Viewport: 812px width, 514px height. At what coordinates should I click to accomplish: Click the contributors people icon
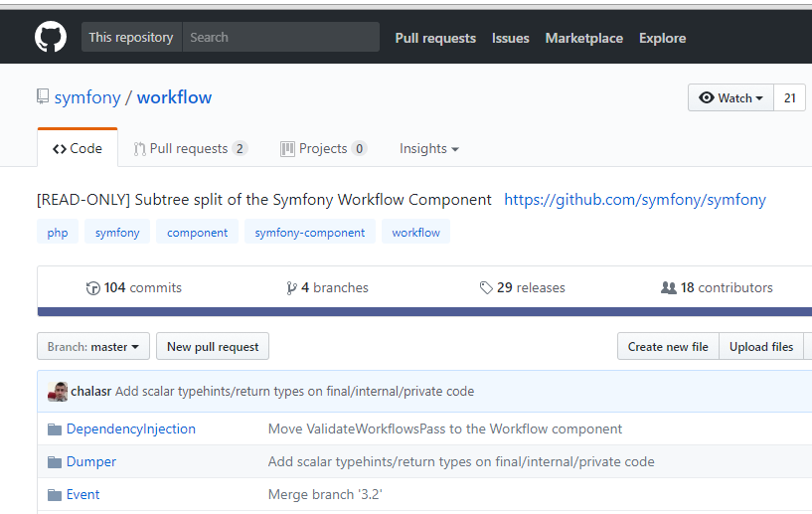pos(668,288)
